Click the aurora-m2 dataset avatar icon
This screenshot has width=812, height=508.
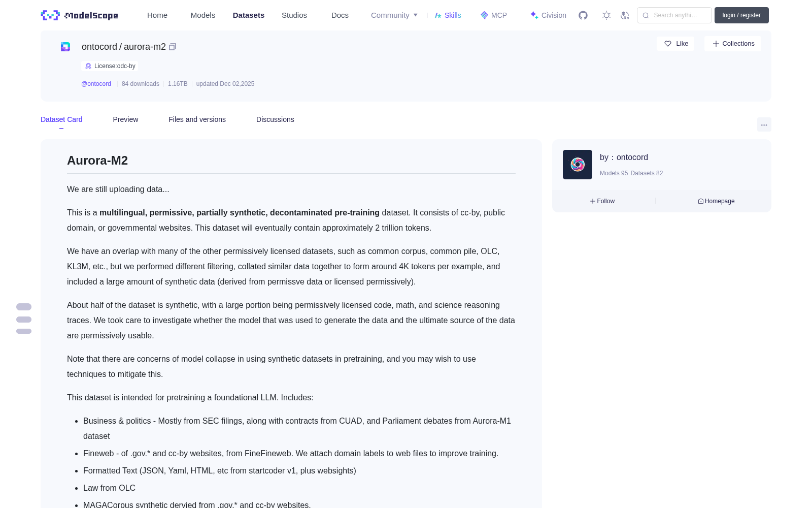(65, 47)
